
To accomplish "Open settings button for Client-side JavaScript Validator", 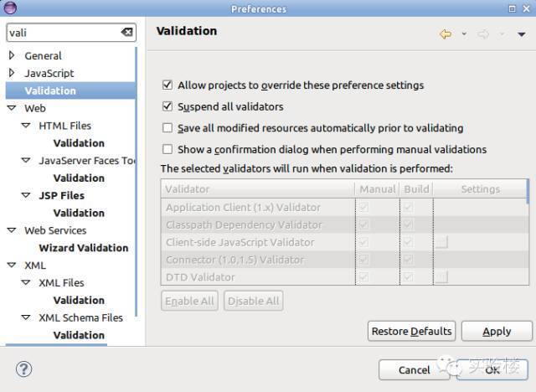I will click(x=441, y=242).
